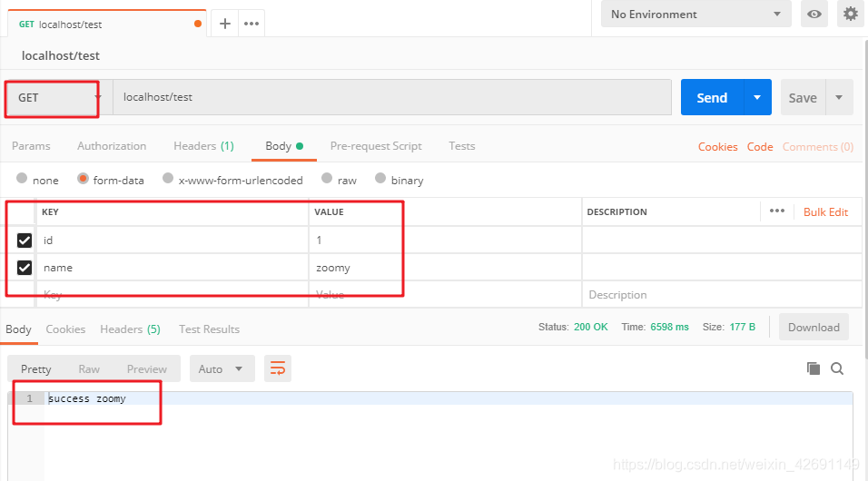This screenshot has width=868, height=481.
Task: Uncheck the id parameter row
Action: tap(25, 240)
